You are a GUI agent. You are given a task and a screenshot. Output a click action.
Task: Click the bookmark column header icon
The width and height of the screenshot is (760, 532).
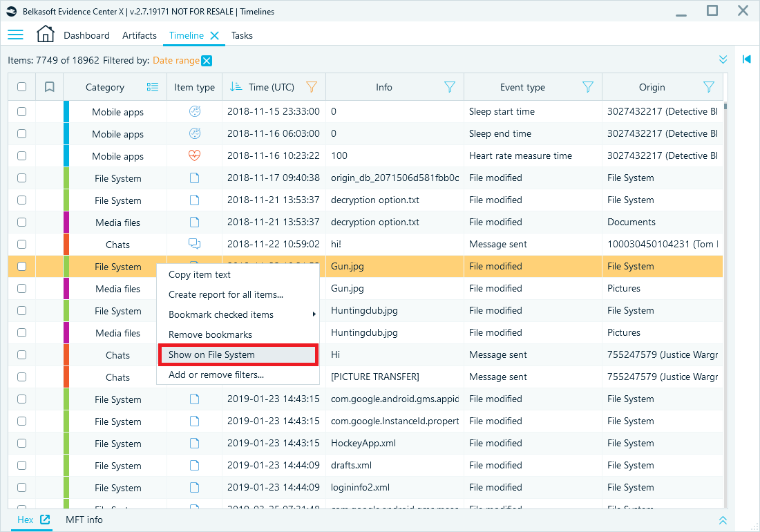(50, 87)
